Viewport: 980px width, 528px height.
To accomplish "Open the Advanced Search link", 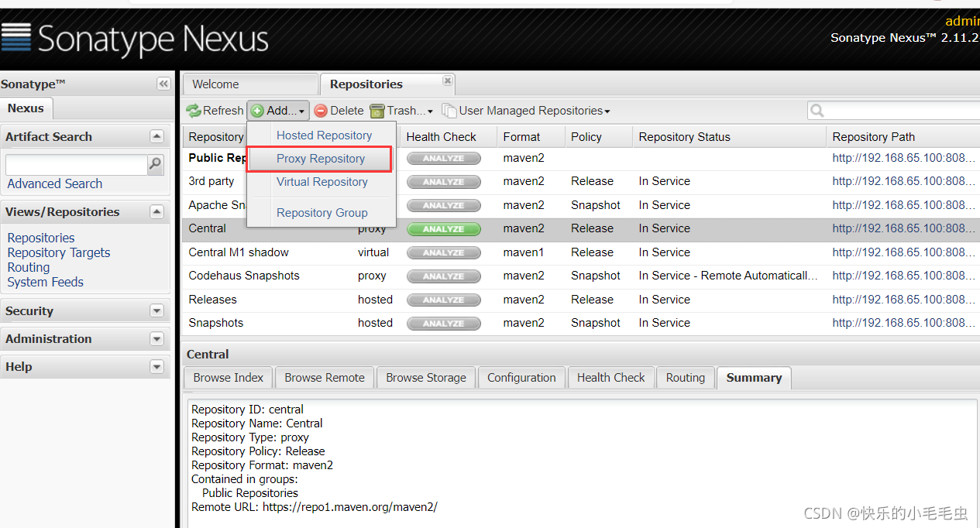I will [x=55, y=183].
